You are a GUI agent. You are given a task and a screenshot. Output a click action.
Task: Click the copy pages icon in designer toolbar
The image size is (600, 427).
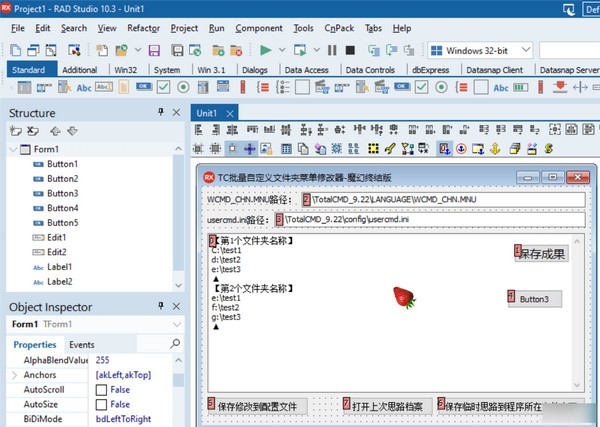coord(303,149)
